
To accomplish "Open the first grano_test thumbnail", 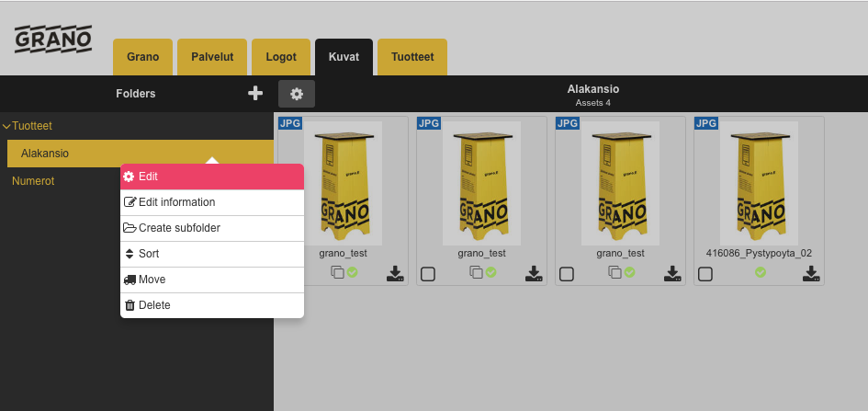I will point(343,183).
